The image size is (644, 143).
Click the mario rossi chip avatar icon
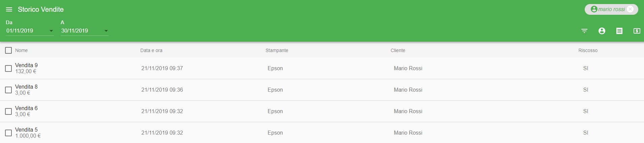[594, 9]
